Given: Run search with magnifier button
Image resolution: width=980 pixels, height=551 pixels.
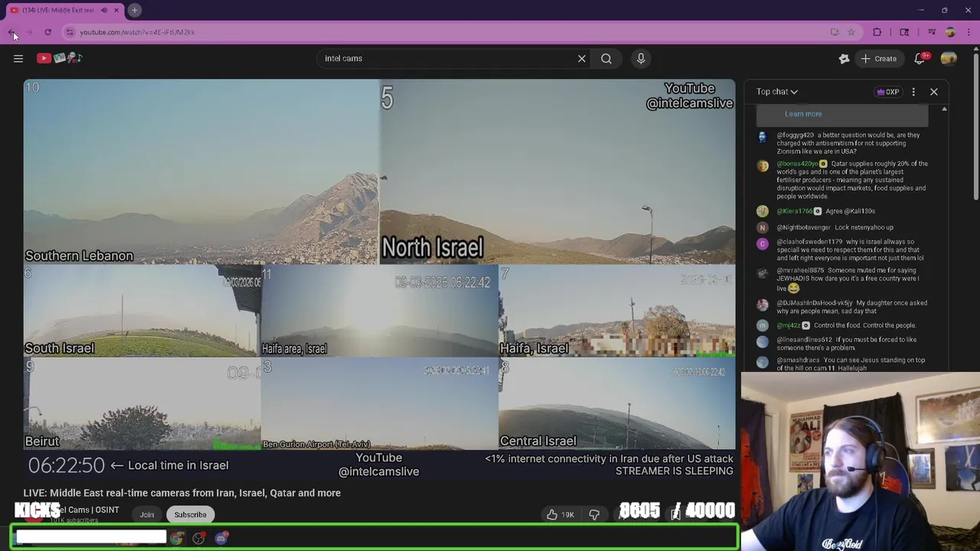Looking at the screenshot, I should point(606,58).
